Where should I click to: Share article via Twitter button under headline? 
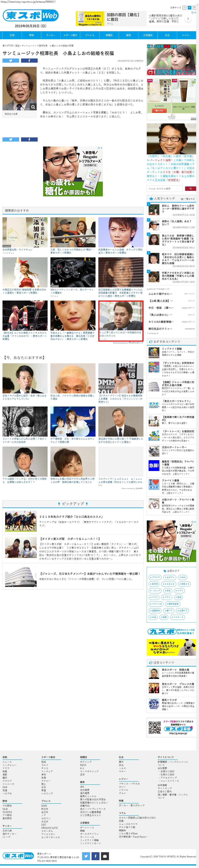pos(11,61)
